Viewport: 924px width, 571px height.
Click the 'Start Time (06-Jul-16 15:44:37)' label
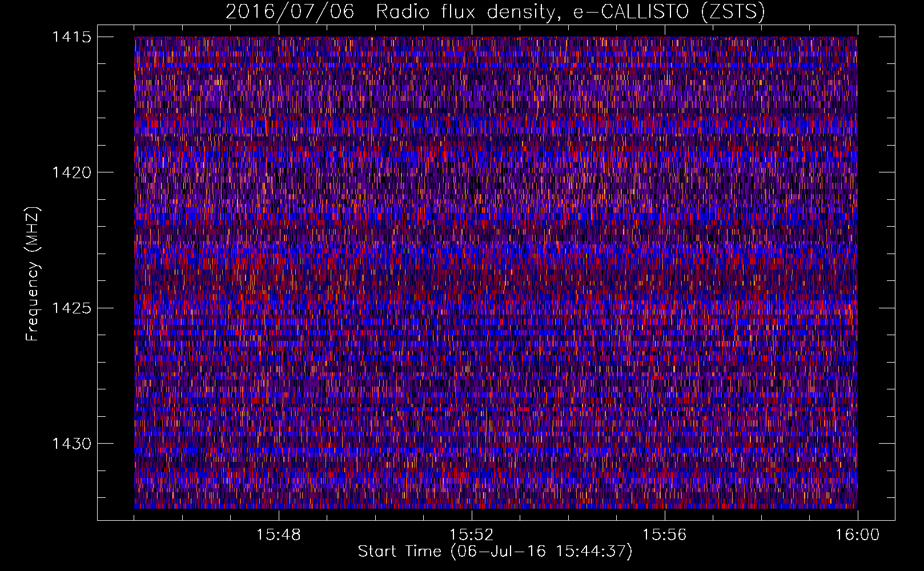point(495,552)
